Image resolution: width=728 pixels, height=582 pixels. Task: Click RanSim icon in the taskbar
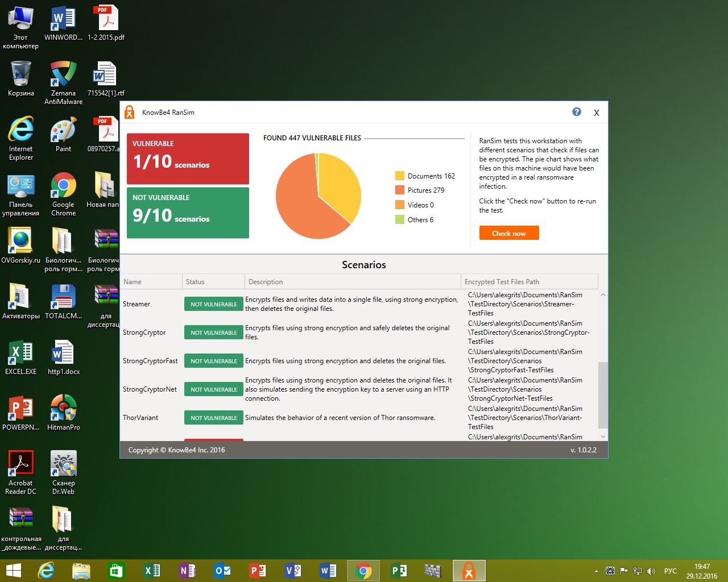469,571
